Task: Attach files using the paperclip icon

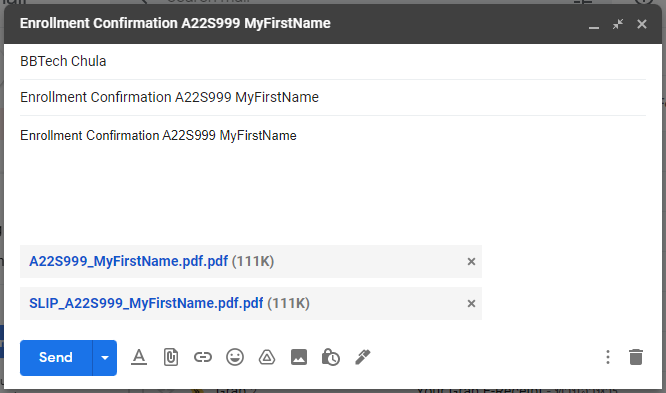Action: click(x=171, y=357)
